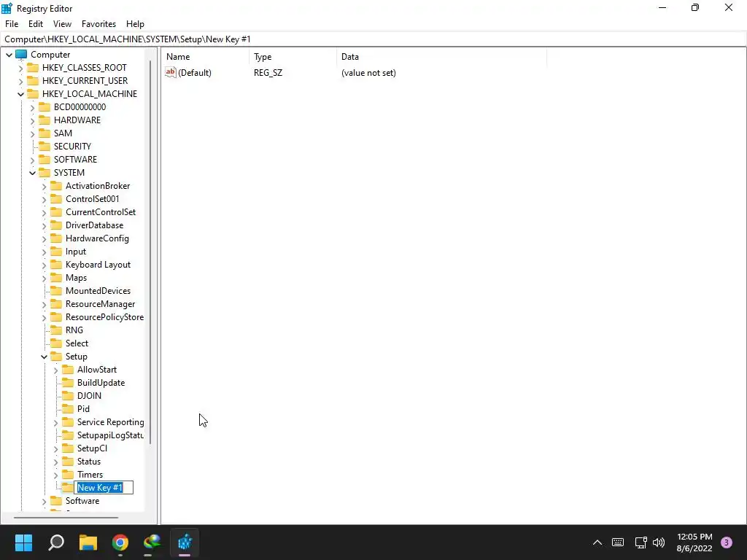Collapse the Setup key
The height and width of the screenshot is (560, 747).
click(44, 357)
